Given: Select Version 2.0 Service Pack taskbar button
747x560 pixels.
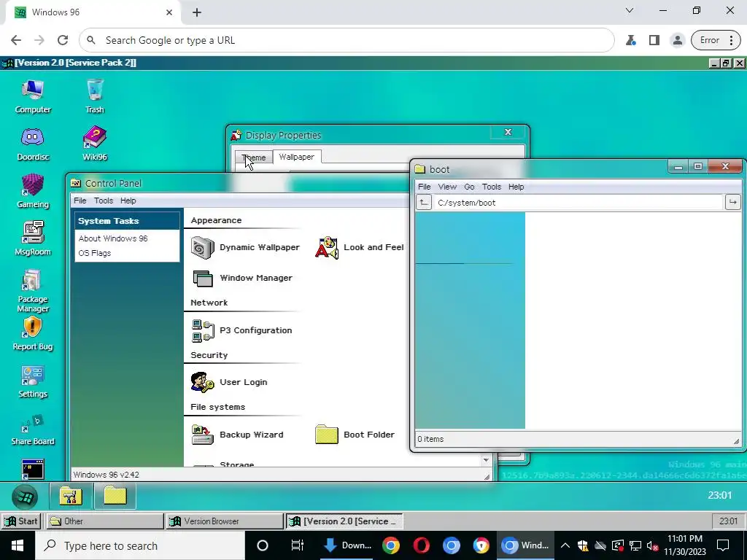Looking at the screenshot, I should [x=344, y=521].
